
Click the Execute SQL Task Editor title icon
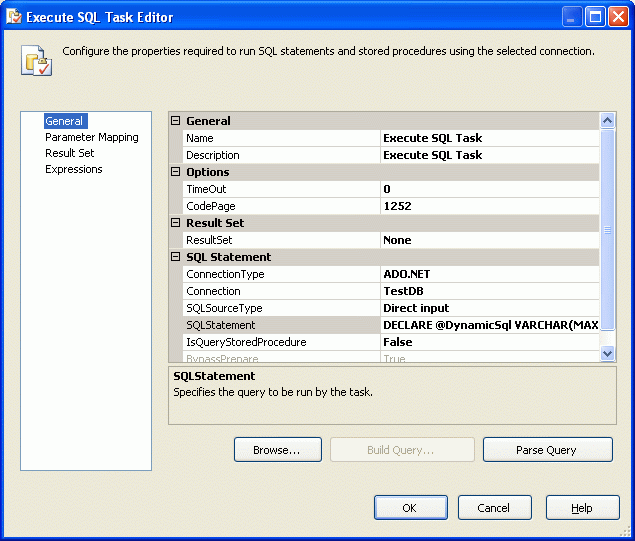coord(14,17)
